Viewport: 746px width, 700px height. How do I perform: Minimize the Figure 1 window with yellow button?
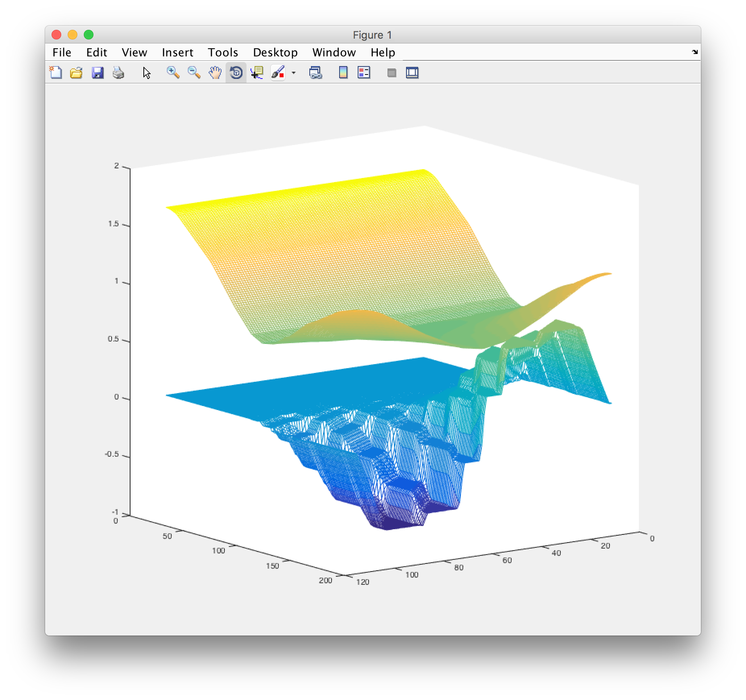coord(73,35)
